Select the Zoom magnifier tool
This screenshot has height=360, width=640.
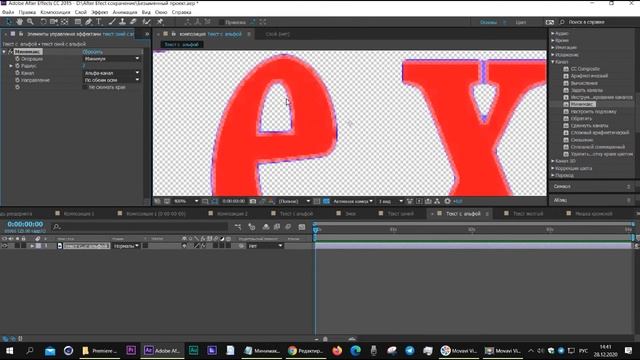(x=30, y=22)
